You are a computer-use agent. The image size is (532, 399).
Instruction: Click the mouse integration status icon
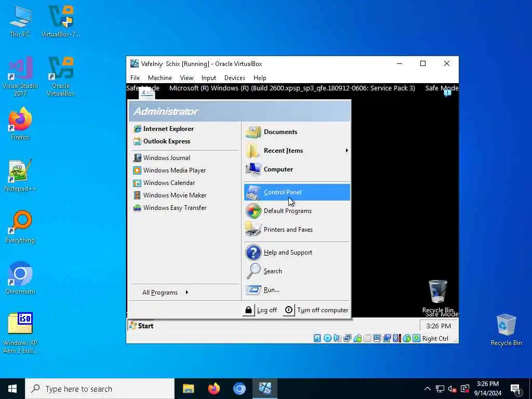(406, 338)
